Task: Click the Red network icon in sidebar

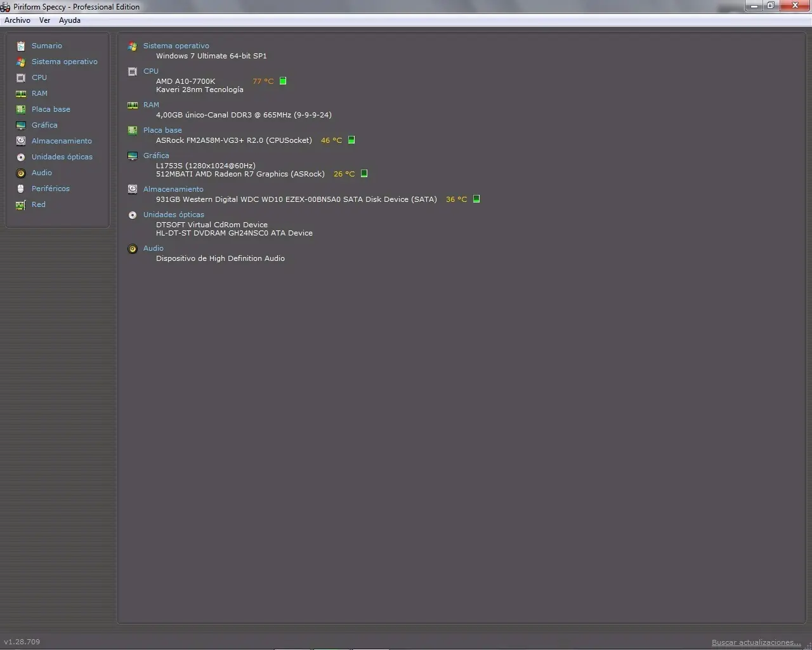Action: point(21,204)
